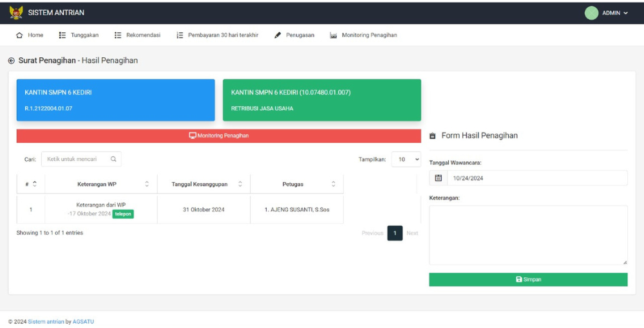Click the chart icon beside Monitoring Penagihan
This screenshot has width=644, height=328.
(334, 35)
